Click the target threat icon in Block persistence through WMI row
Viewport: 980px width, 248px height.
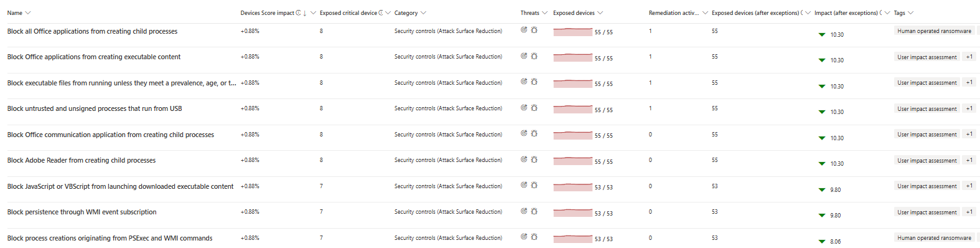pyautogui.click(x=524, y=211)
